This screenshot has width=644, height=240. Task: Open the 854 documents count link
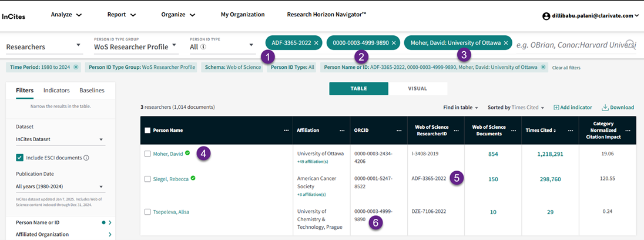point(493,154)
